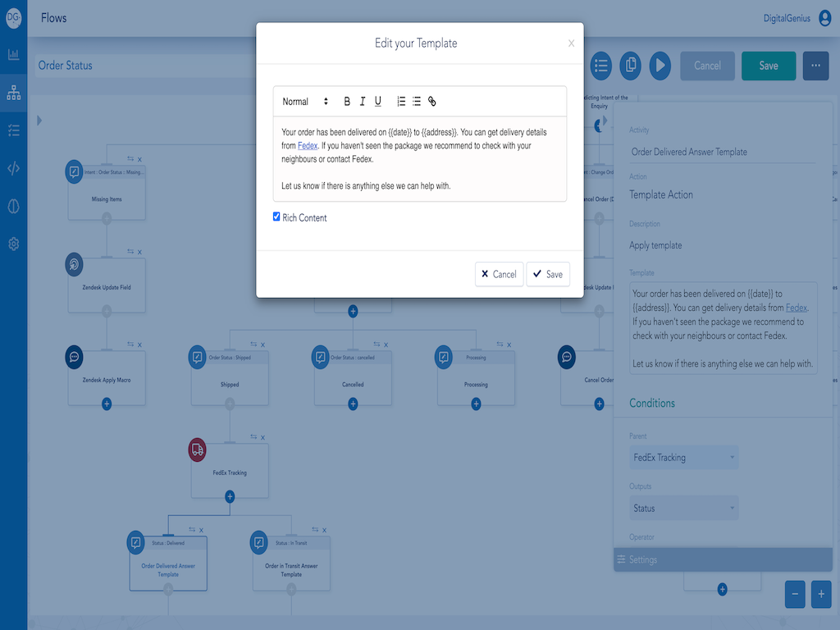Insert hyperlink using link icon

pyautogui.click(x=432, y=102)
